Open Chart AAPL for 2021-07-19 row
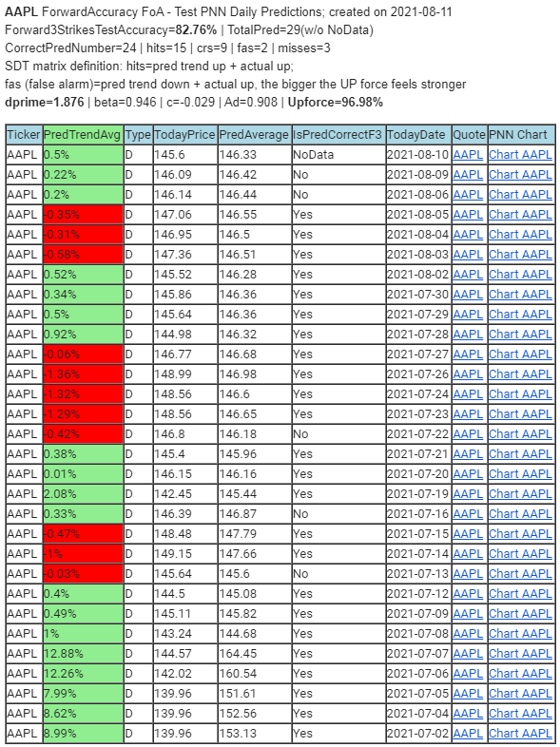Viewport: 560px width, 747px height. (520, 494)
